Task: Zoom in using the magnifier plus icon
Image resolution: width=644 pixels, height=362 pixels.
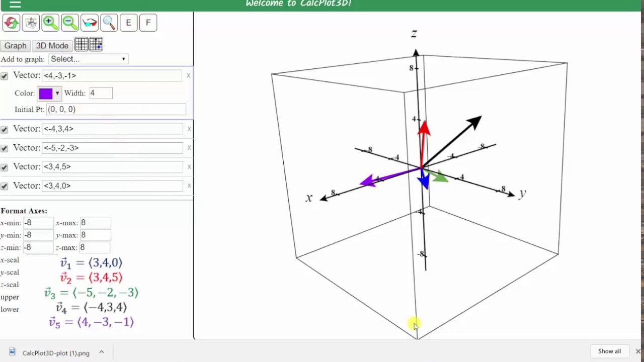Action: tap(50, 22)
